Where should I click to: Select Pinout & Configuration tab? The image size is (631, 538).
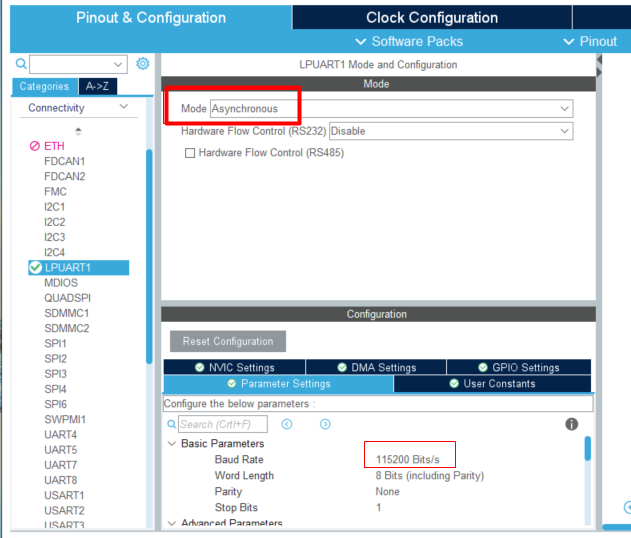(x=151, y=18)
